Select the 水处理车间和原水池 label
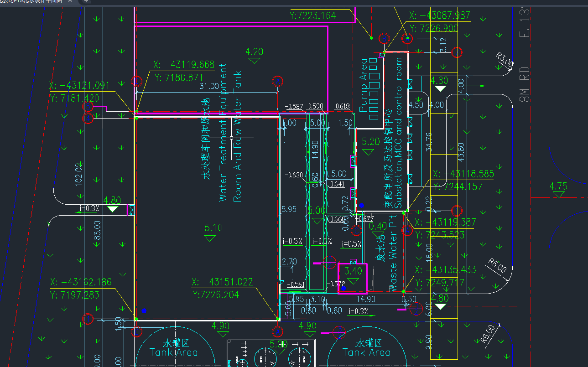The image size is (588, 367). [206, 138]
